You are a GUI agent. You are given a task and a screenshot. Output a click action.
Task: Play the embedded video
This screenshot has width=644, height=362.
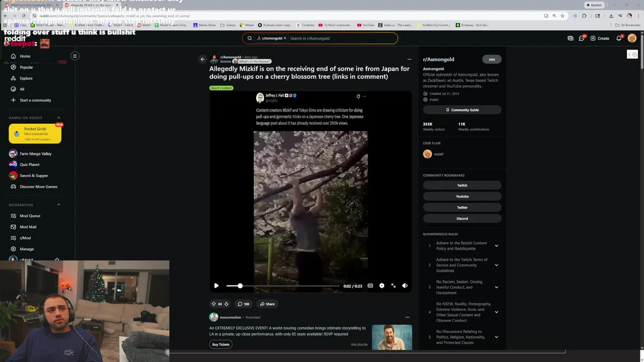pyautogui.click(x=216, y=286)
